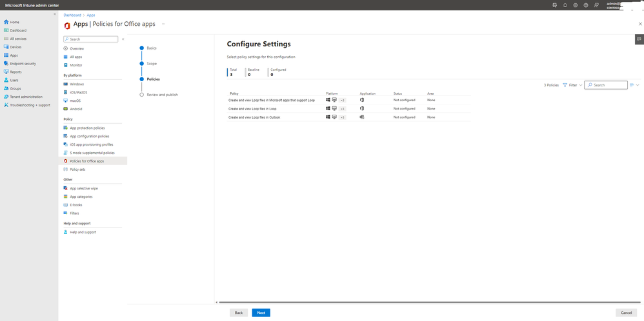Click in the policies Search box
Image resolution: width=644 pixels, height=321 pixels.
point(606,85)
